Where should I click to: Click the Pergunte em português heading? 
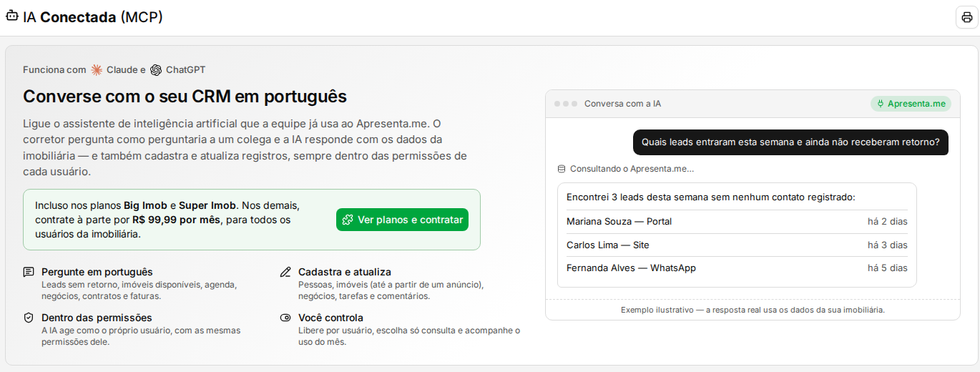click(97, 272)
